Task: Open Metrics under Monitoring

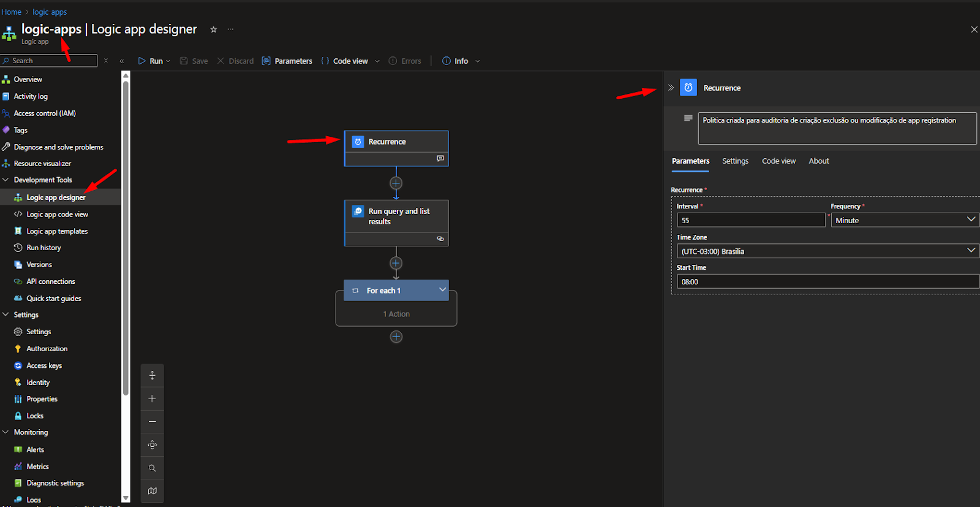Action: (x=37, y=467)
